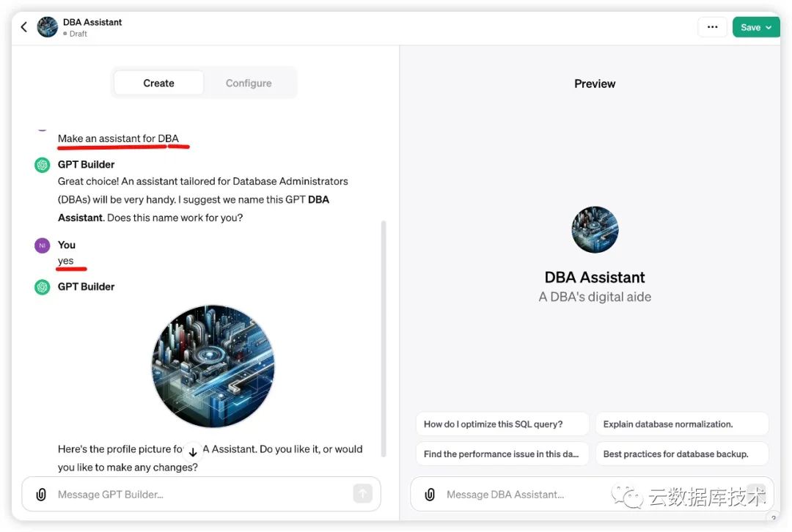Choose 'Best practices for database backup.' suggestion
The image size is (792, 532).
(682, 454)
